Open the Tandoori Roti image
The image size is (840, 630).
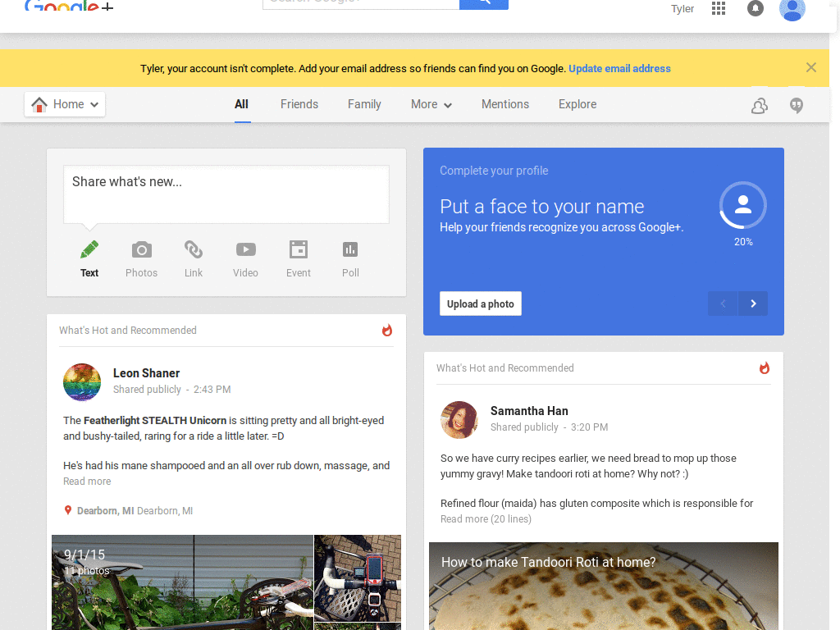point(604,586)
